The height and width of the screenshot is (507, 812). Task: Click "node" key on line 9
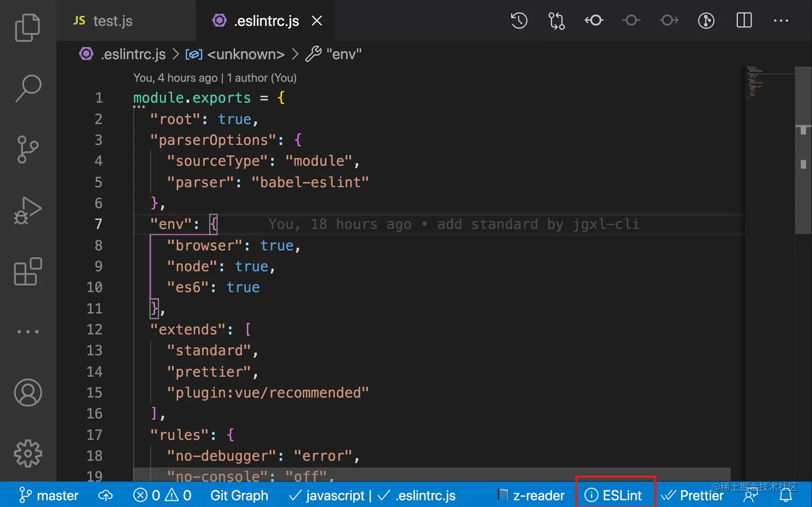tap(192, 266)
